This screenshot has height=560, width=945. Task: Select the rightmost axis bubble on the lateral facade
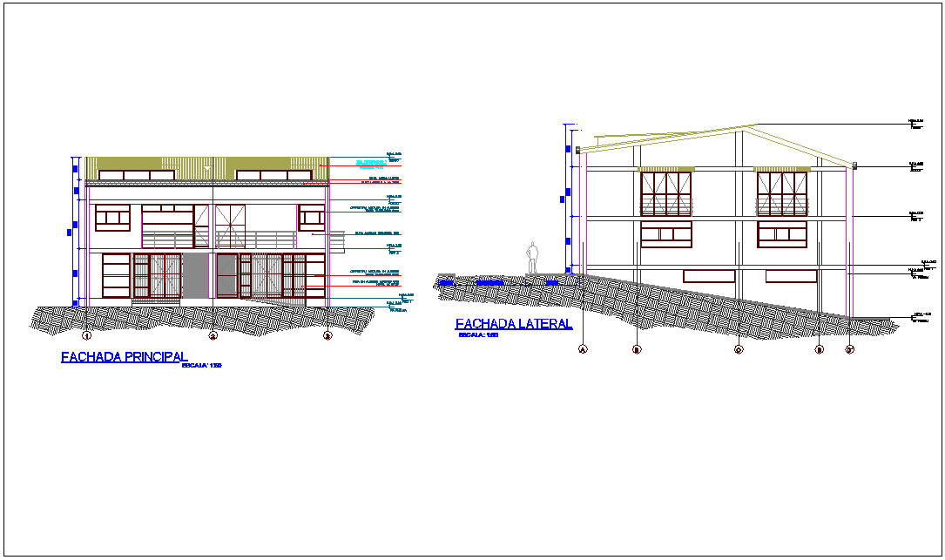(x=849, y=348)
